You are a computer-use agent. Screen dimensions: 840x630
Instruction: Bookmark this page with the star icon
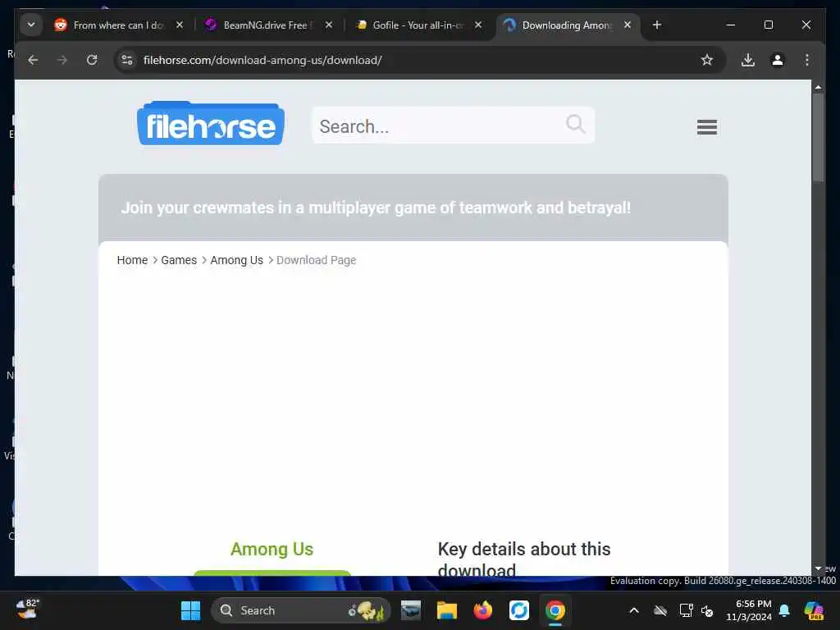point(706,60)
